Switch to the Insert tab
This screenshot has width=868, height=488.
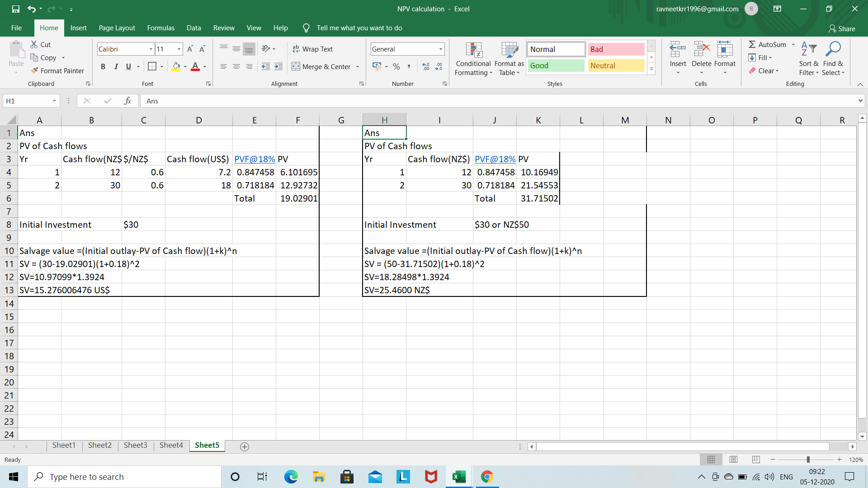tap(78, 28)
